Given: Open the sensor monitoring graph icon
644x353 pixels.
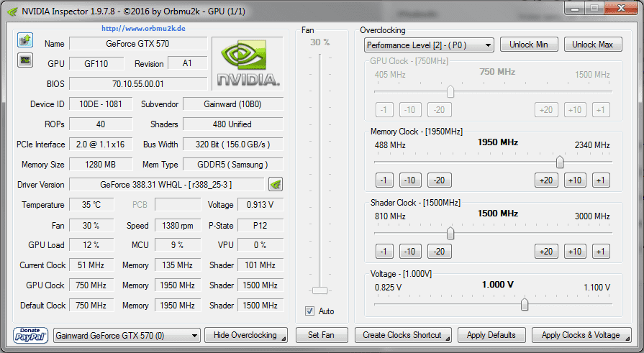Looking at the screenshot, I should click(x=25, y=60).
